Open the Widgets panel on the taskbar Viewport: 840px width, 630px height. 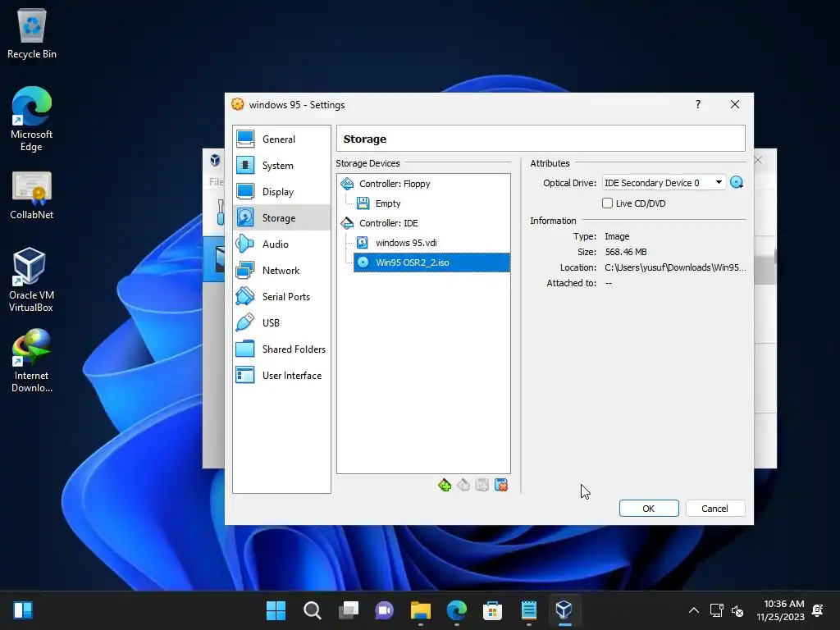coord(23,610)
